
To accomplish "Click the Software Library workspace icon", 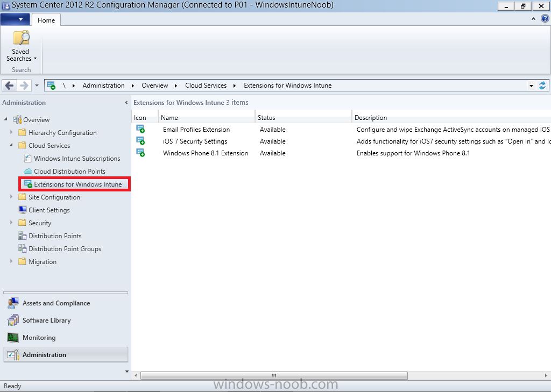I will pos(13,320).
